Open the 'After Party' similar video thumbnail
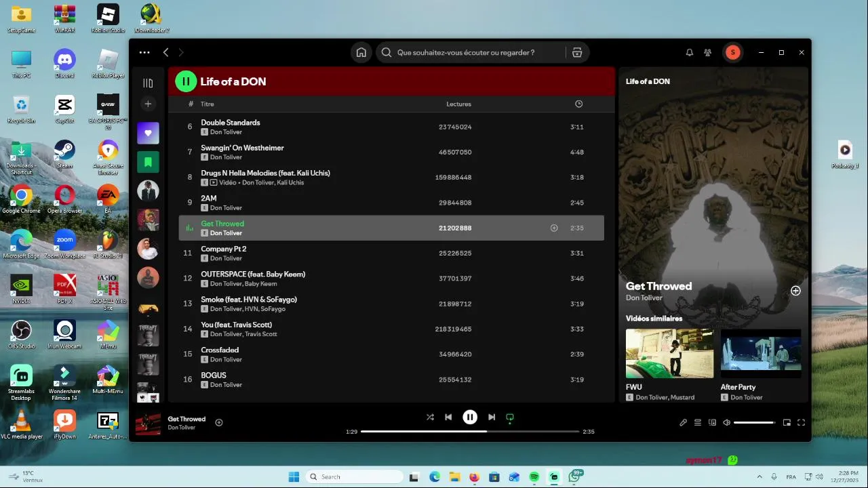 pos(761,353)
